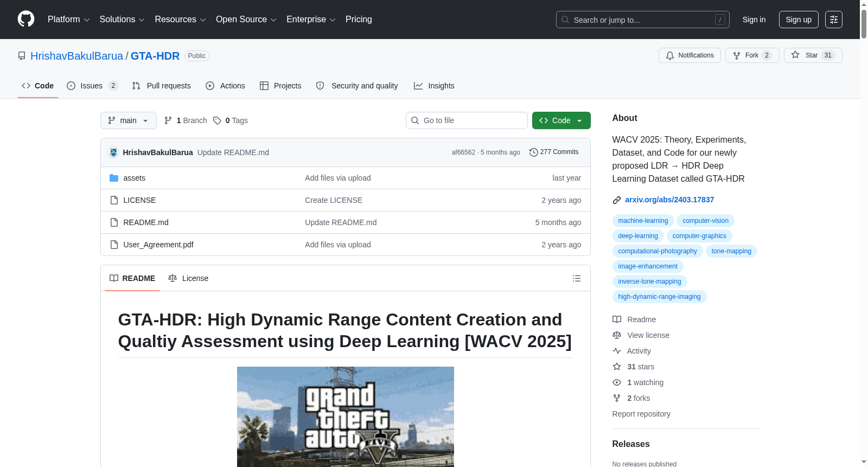Open the appearance settings icon button in header

click(x=834, y=20)
